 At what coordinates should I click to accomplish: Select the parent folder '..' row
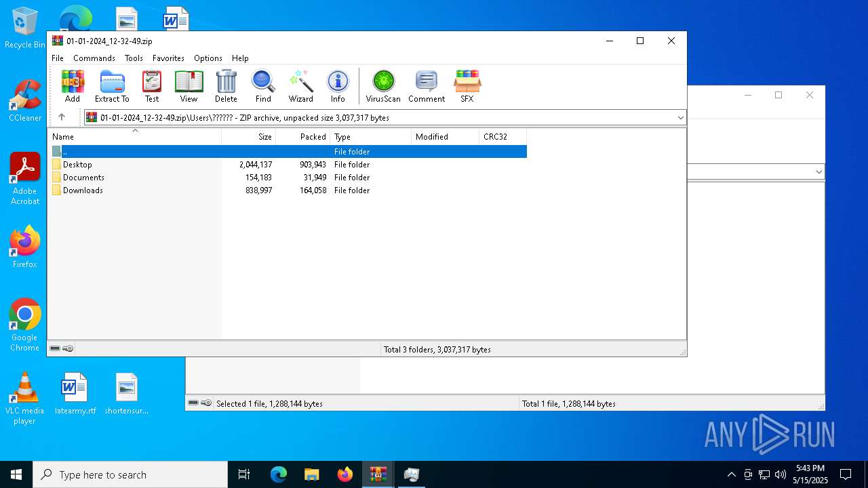tap(288, 152)
